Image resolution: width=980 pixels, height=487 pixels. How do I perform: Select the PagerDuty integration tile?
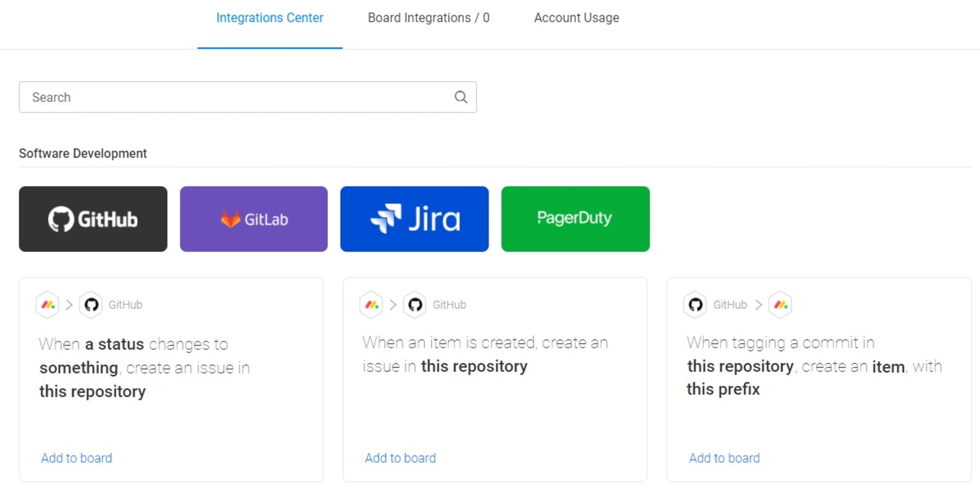click(x=575, y=219)
